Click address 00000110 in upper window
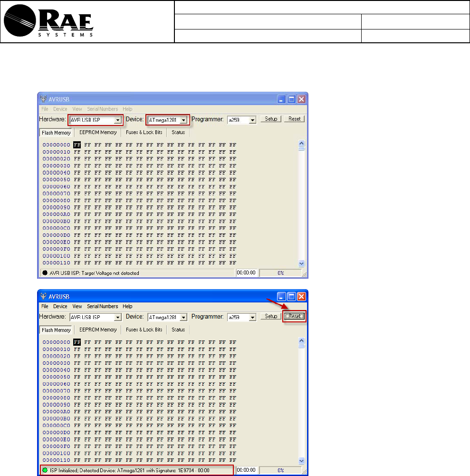 [x=56, y=263]
